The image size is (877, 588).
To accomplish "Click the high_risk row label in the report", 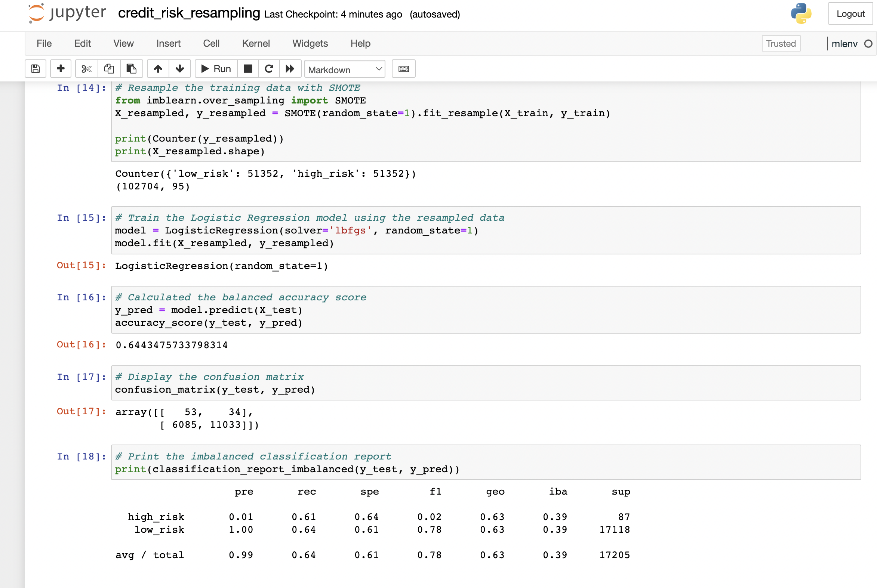I will 156,517.
